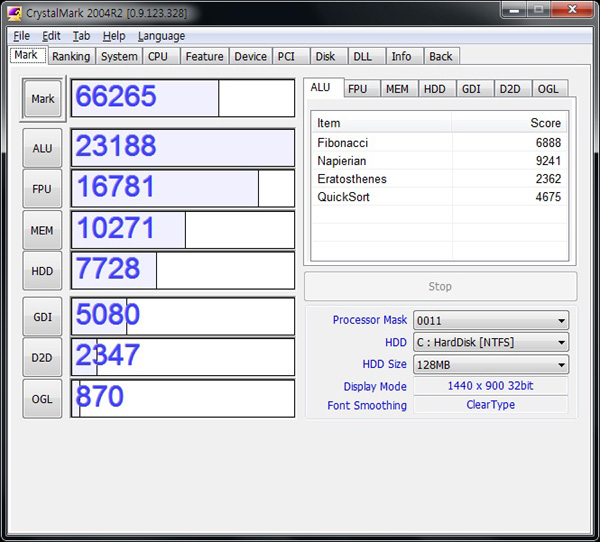
Task: Click the total Mark score bar 66265
Action: point(183,98)
